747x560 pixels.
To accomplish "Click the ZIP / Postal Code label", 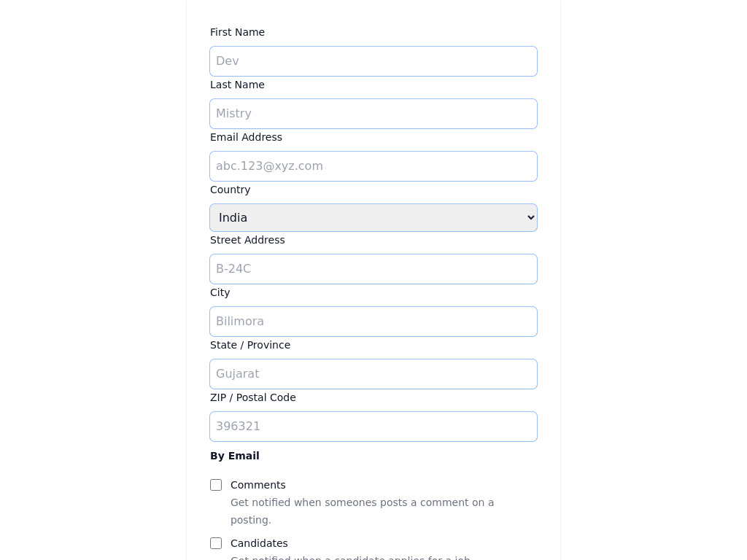I will 252,397.
